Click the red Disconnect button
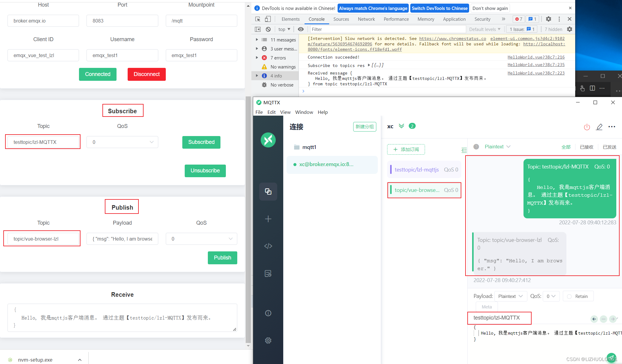This screenshot has width=622, height=364. pyautogui.click(x=147, y=74)
